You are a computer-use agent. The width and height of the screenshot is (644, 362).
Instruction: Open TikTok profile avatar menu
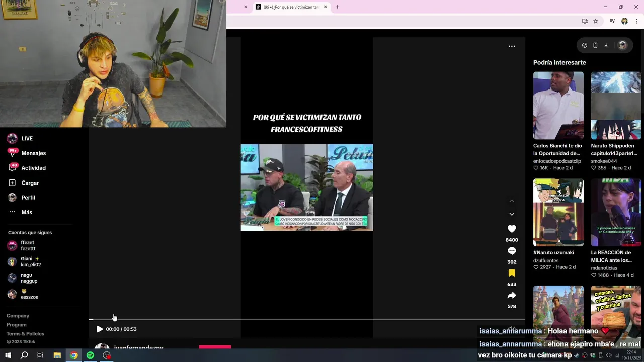click(622, 45)
